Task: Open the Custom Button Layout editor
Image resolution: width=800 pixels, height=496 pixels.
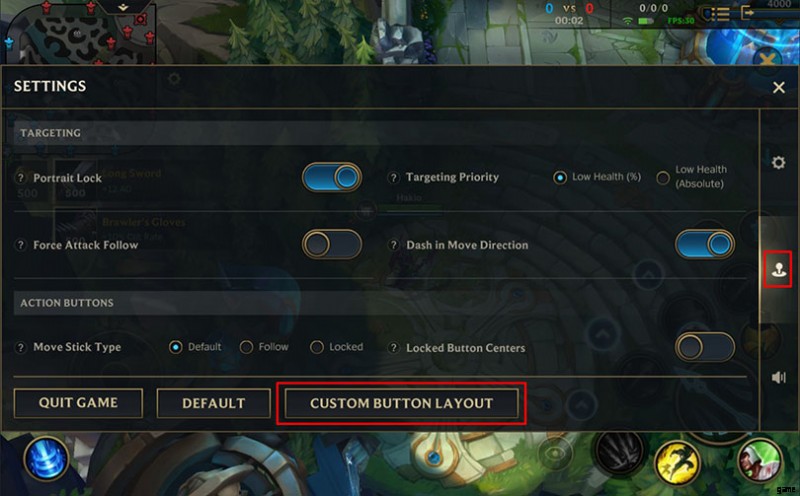Action: coord(401,404)
